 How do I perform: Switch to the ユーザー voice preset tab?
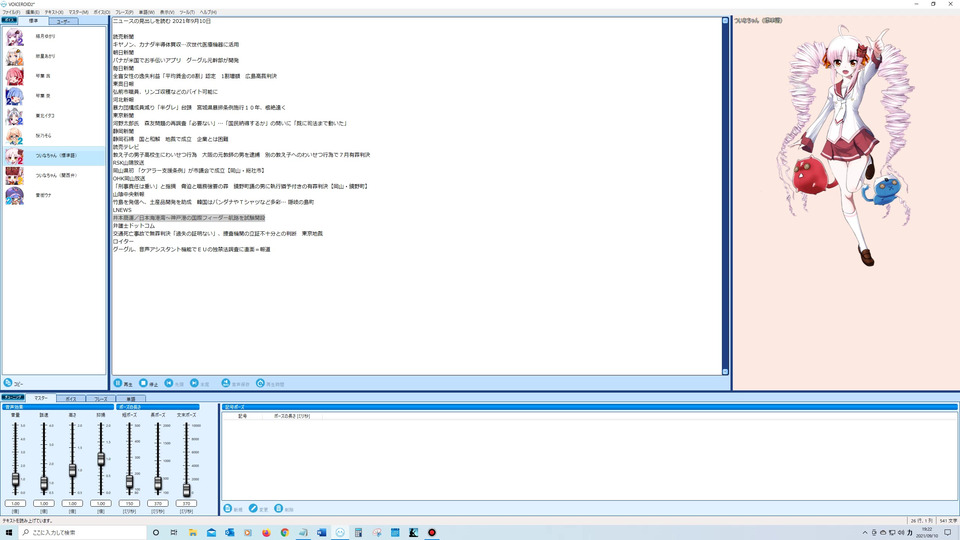point(63,21)
